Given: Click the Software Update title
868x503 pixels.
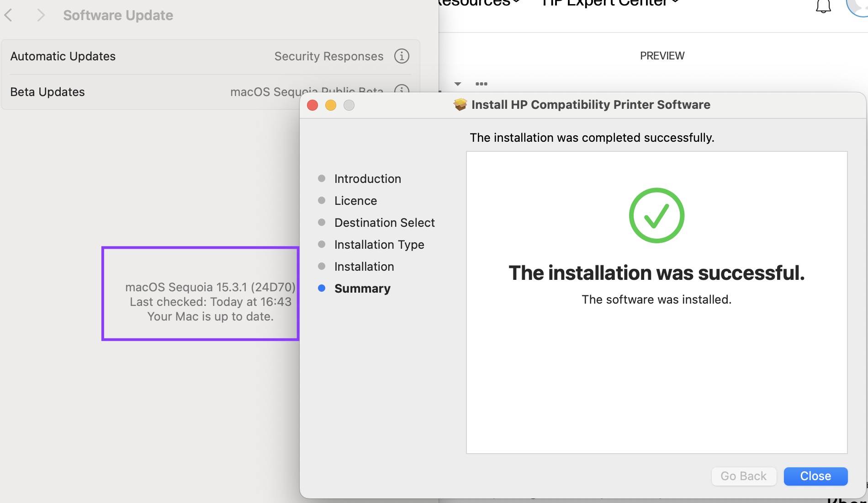Looking at the screenshot, I should 118,15.
